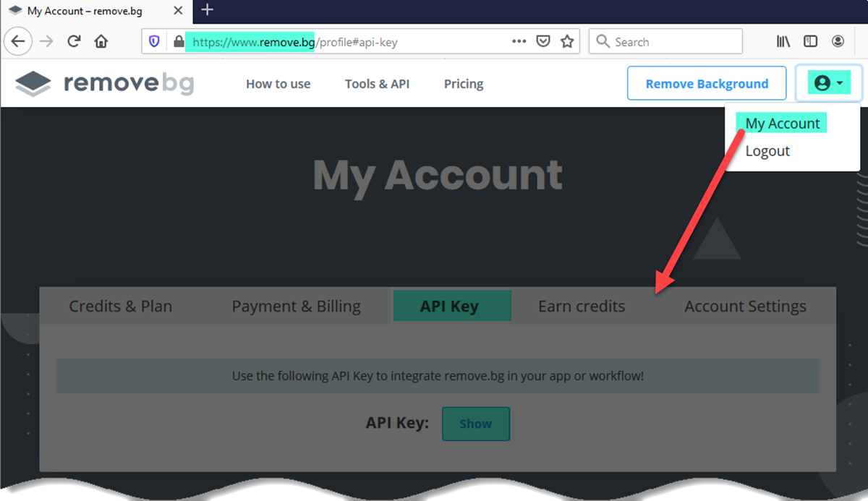Open the library bookshelf icon
This screenshot has height=501, width=868.
coord(783,42)
